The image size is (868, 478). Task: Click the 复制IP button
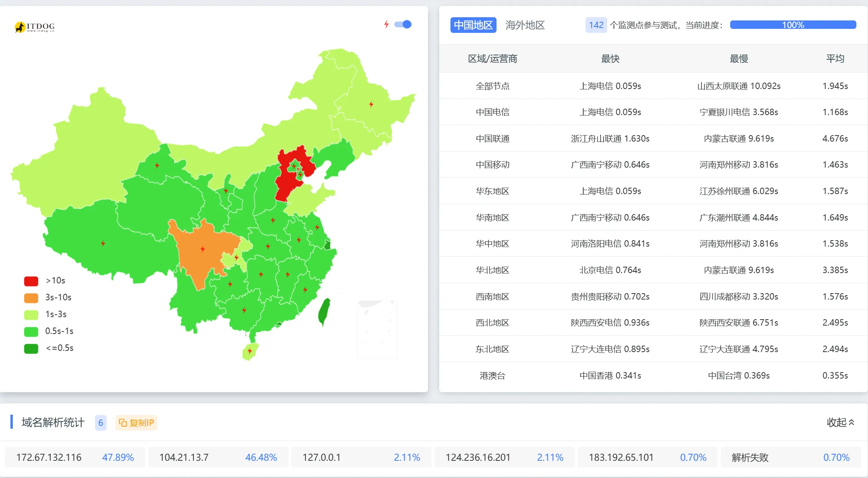137,423
